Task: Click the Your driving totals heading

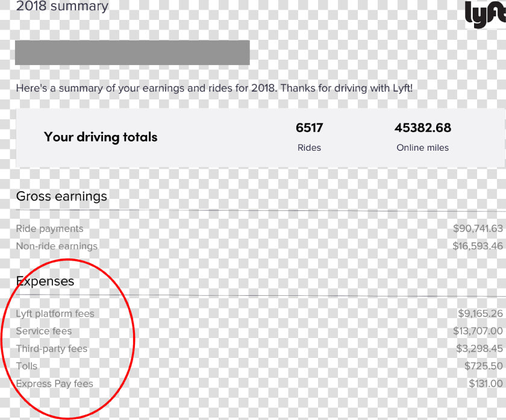Action: [x=101, y=137]
